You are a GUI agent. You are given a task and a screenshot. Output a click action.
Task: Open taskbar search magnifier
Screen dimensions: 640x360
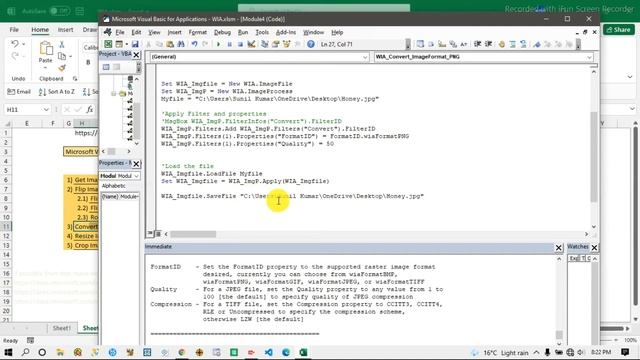click(x=25, y=352)
